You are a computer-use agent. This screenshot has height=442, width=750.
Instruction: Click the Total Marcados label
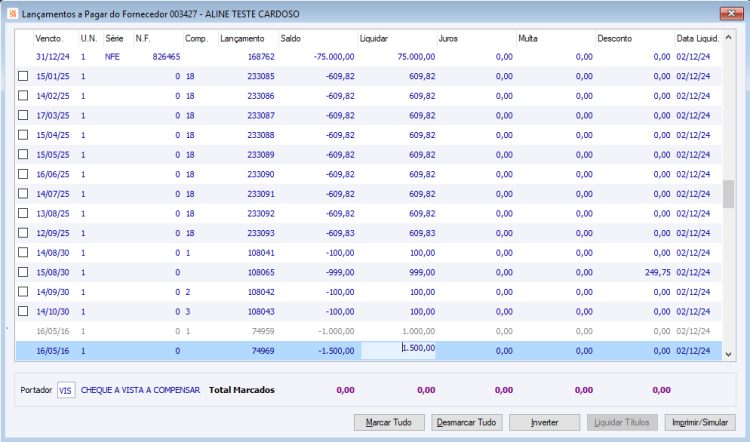[x=242, y=390]
